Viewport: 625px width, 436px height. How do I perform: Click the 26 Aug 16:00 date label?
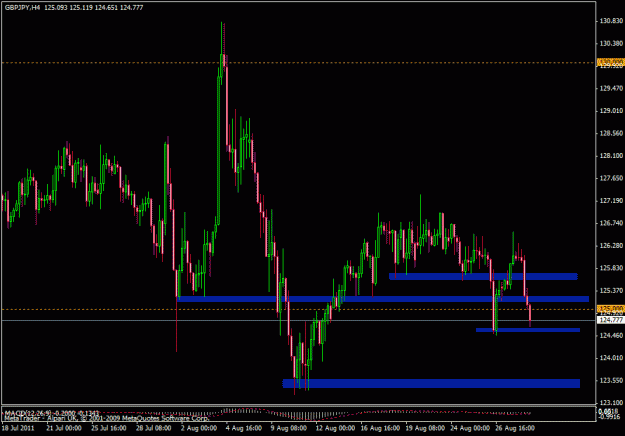(515, 428)
